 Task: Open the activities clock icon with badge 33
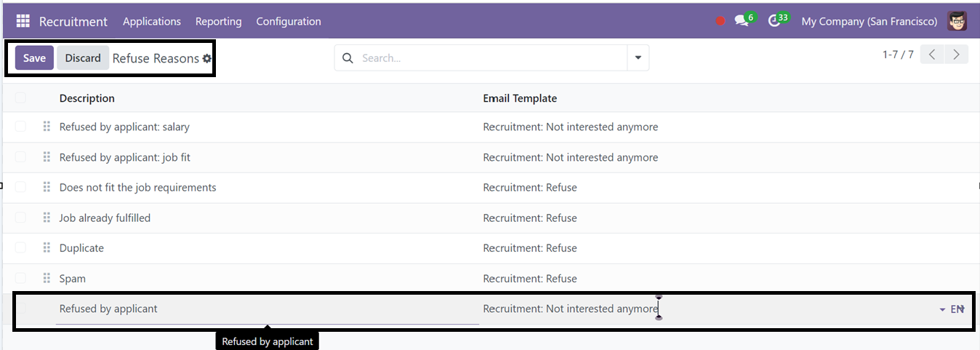pyautogui.click(x=774, y=21)
